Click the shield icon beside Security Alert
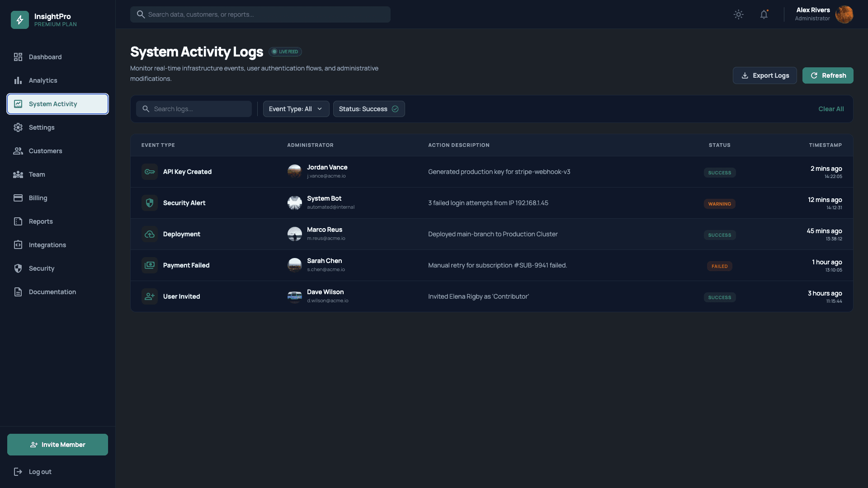 [149, 203]
